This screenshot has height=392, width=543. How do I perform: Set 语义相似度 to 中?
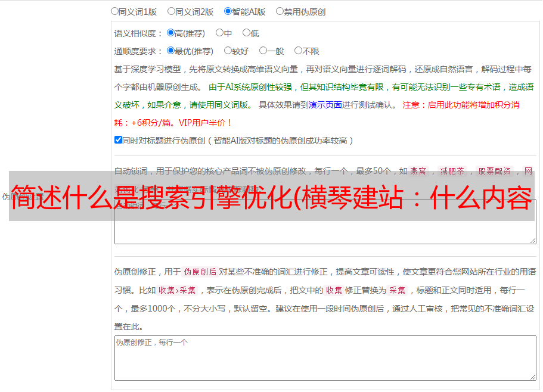pos(219,33)
